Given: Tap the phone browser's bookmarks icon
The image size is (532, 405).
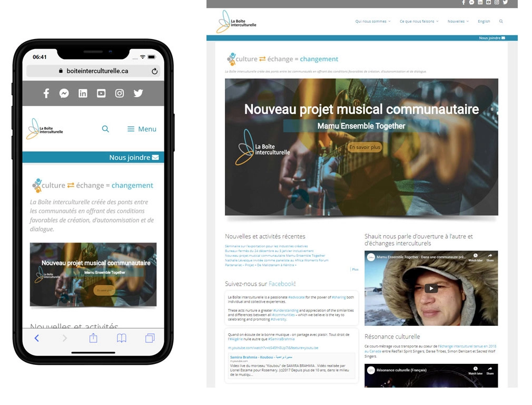Looking at the screenshot, I should 121,339.
